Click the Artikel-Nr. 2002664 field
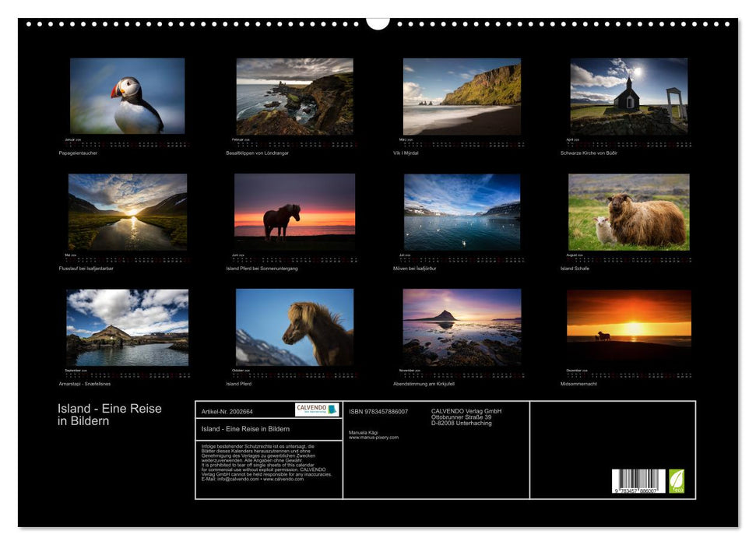Screen dimensions: 756x545 click(x=227, y=410)
